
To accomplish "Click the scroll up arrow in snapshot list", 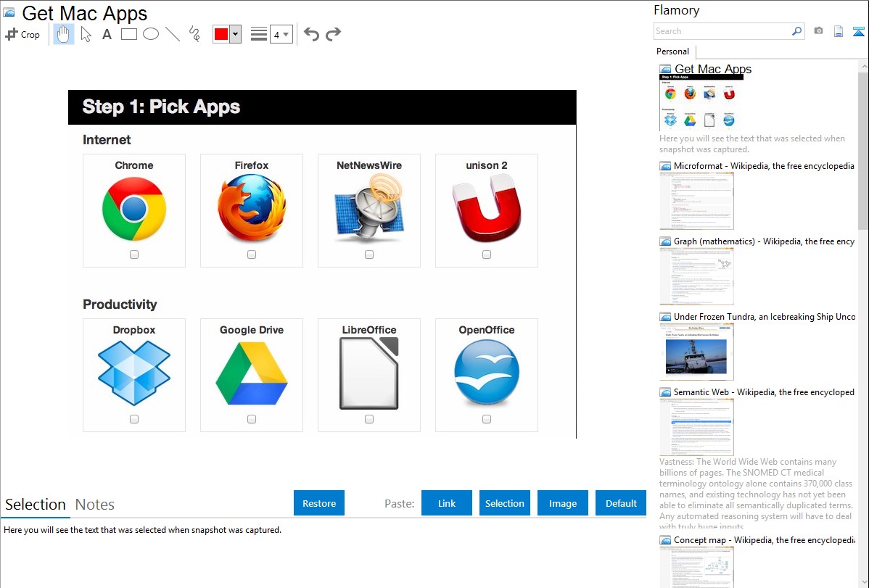I will [x=863, y=66].
